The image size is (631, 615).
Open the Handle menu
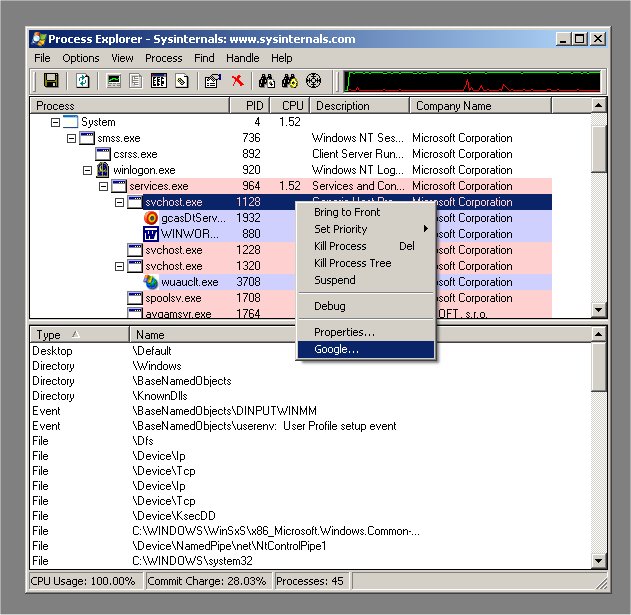(x=242, y=58)
